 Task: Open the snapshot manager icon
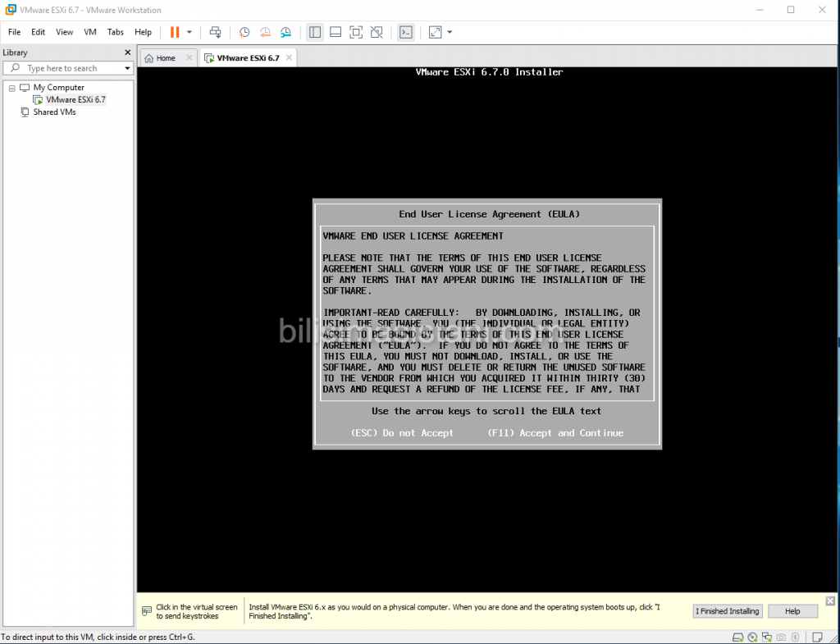(x=286, y=32)
